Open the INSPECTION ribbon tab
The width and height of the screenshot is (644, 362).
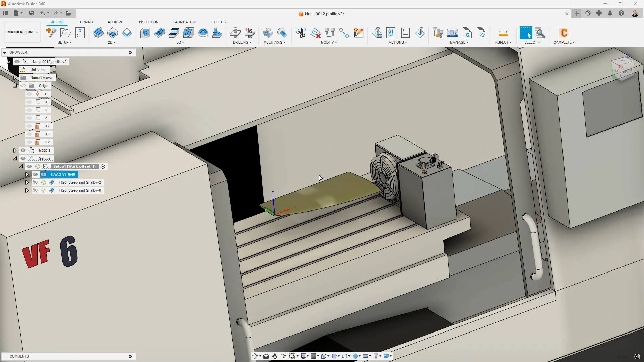[149, 22]
